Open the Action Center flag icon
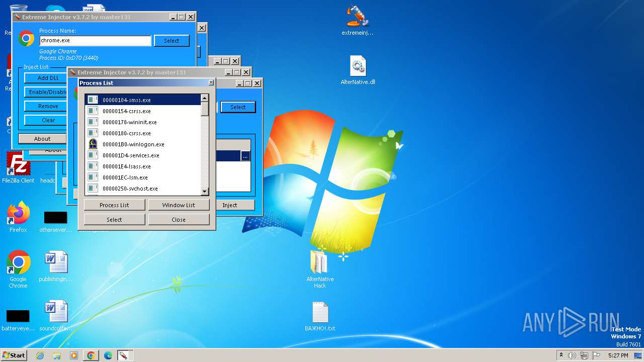 (x=596, y=355)
